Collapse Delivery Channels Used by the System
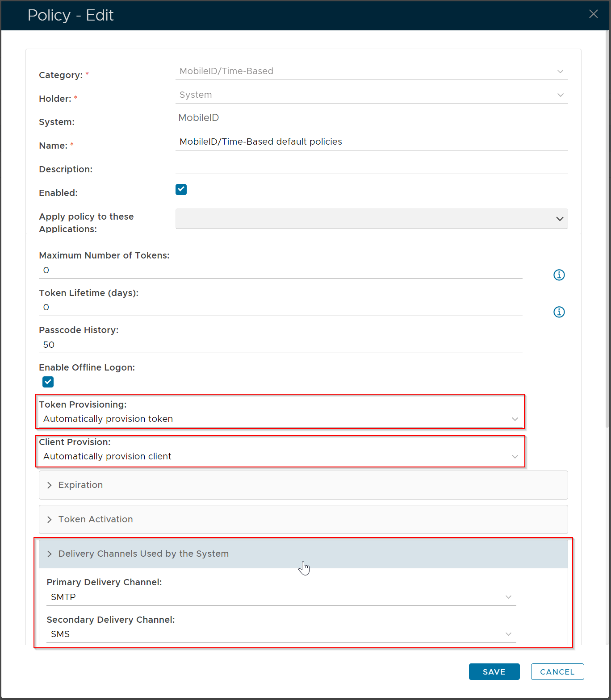Viewport: 611px width, 700px height. [143, 554]
